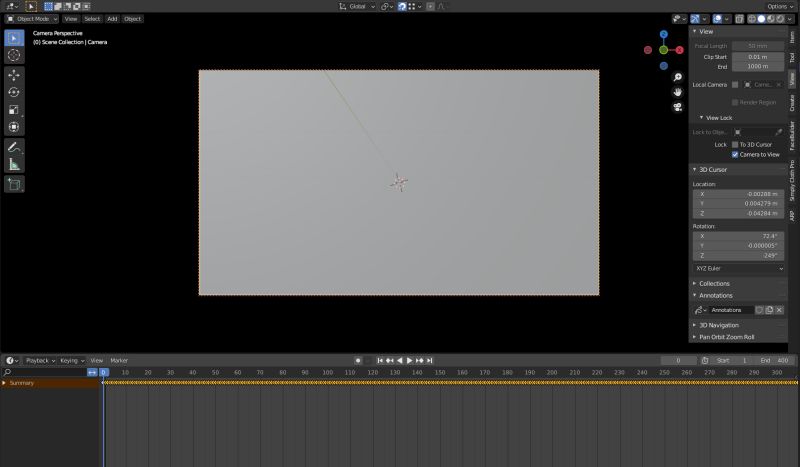
Task: Toggle auto keying record button
Action: coord(358,360)
